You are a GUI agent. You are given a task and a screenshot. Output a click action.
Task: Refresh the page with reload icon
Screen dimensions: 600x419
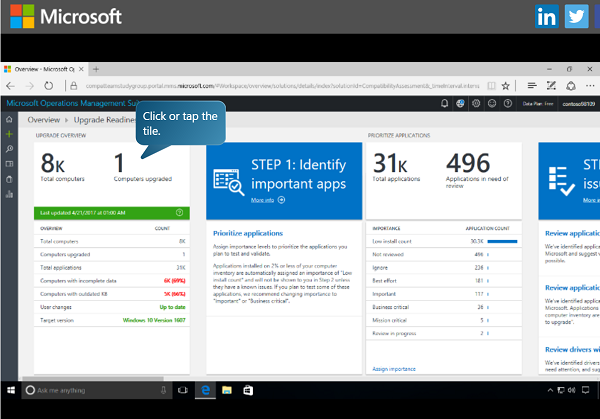tap(49, 86)
